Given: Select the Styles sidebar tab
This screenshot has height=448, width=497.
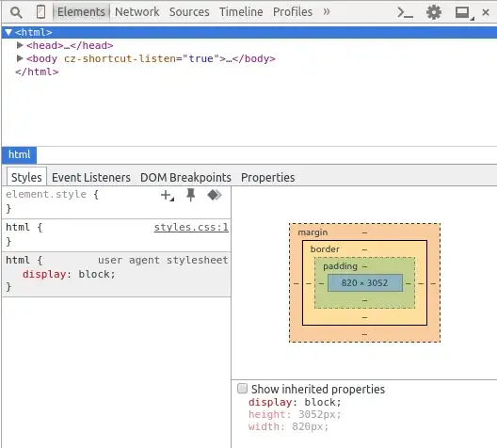Looking at the screenshot, I should coord(26,177).
